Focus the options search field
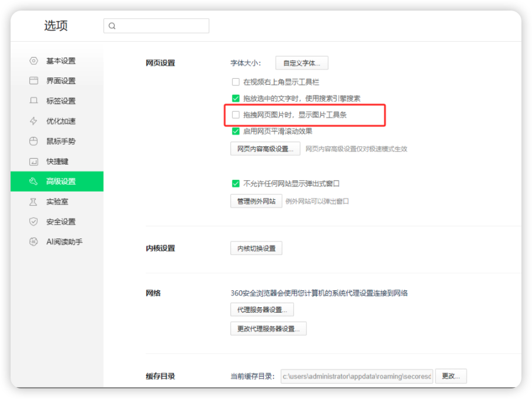The image size is (532, 399). coord(156,26)
